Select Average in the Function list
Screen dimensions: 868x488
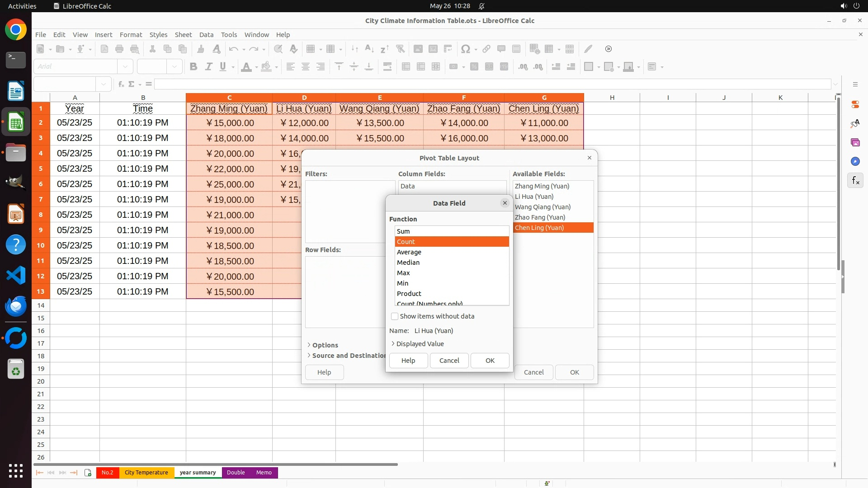[x=409, y=252]
